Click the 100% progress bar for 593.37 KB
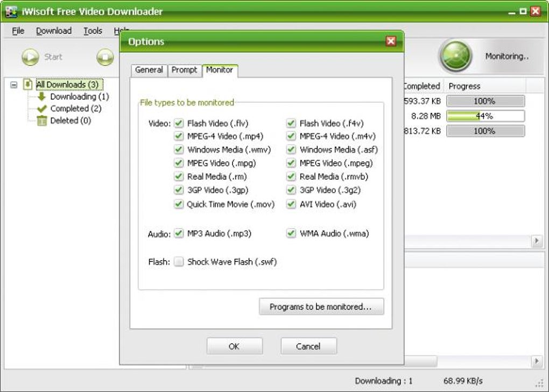Screen dimensions: 549x392 pyautogui.click(x=485, y=101)
